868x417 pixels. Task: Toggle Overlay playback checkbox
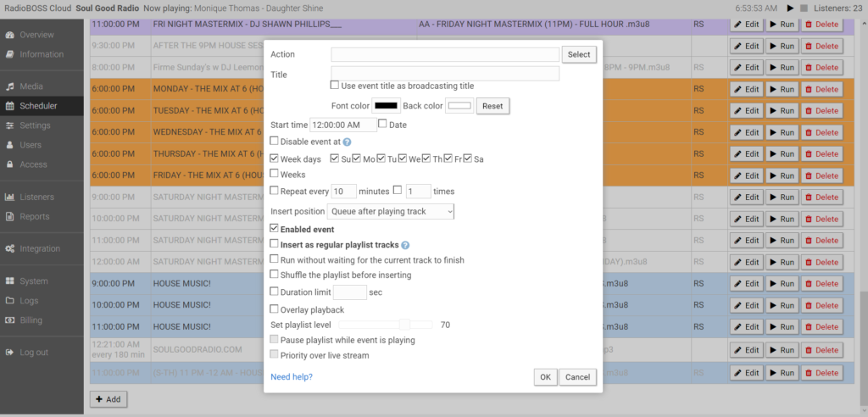click(274, 309)
